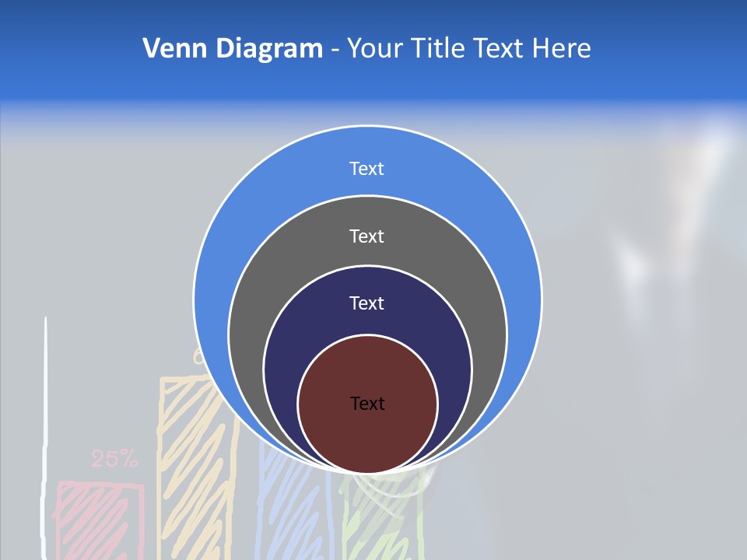Click the Text label in the gray circle

tap(366, 236)
